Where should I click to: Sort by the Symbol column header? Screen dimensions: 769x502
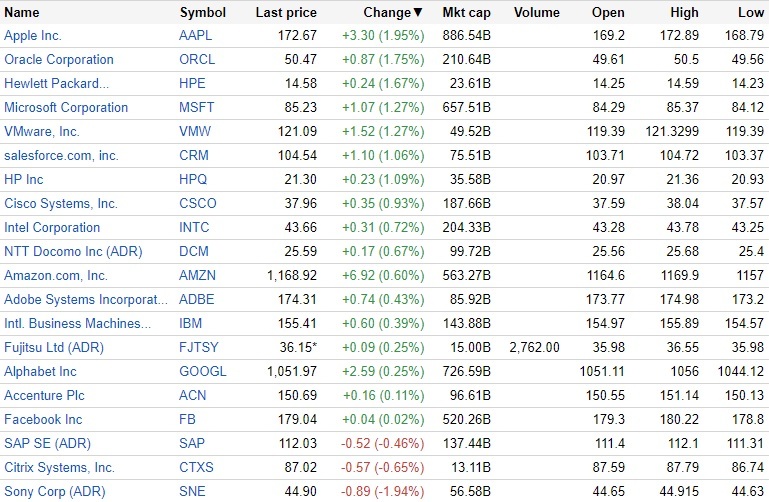[202, 13]
